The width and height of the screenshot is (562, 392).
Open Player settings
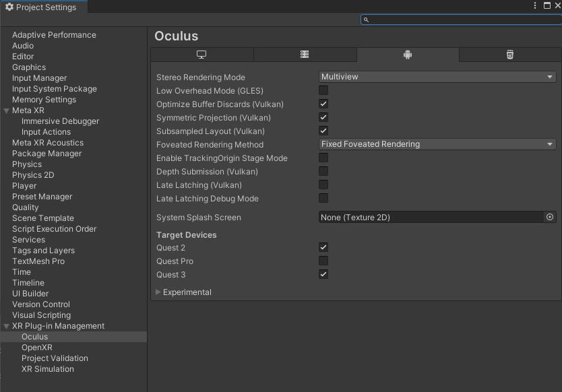[x=24, y=186]
